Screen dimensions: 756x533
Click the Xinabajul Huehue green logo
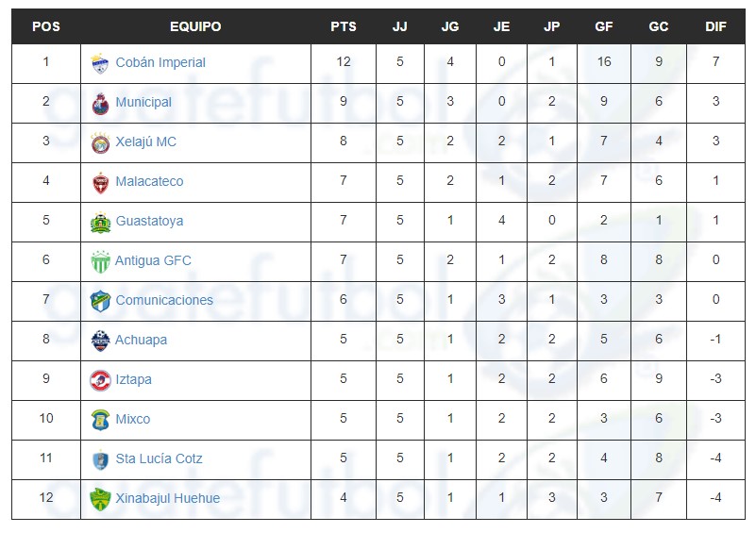coord(100,499)
